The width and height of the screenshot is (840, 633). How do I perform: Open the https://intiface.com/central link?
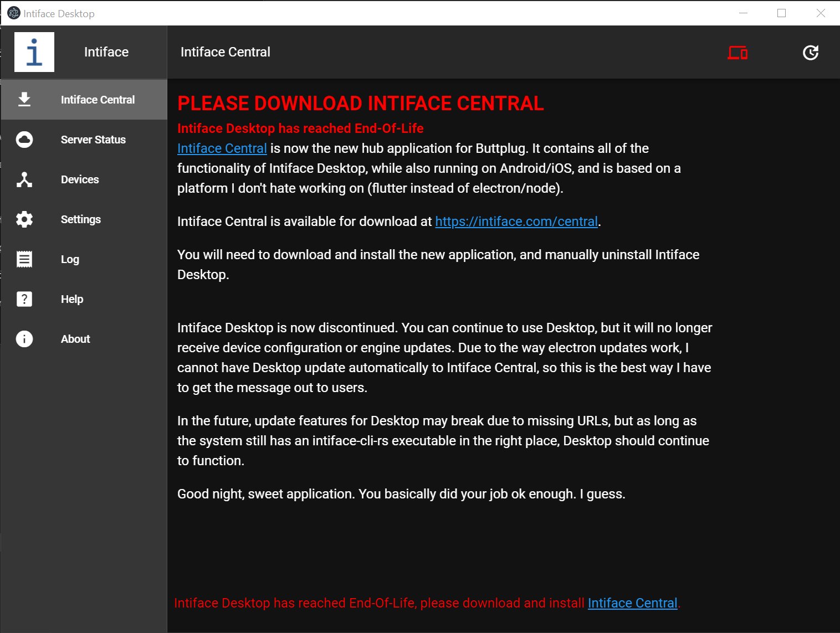[x=516, y=222]
